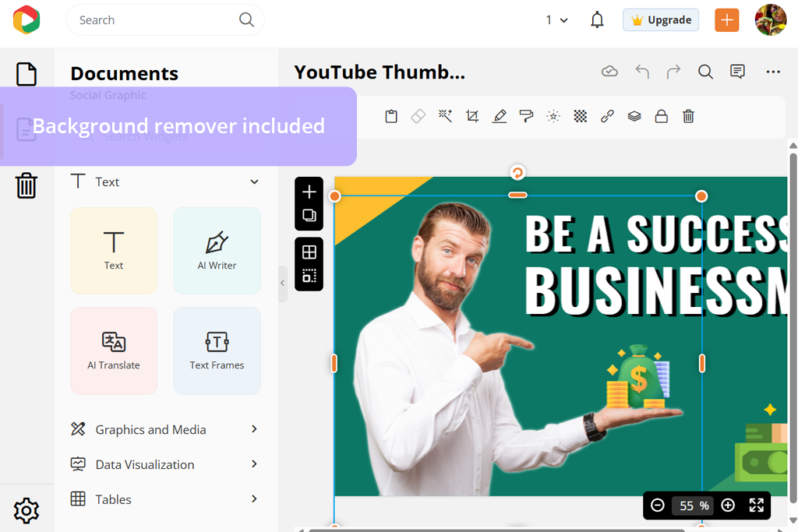This screenshot has height=532, width=798.
Task: Open the layers arrange icon
Action: tap(634, 117)
